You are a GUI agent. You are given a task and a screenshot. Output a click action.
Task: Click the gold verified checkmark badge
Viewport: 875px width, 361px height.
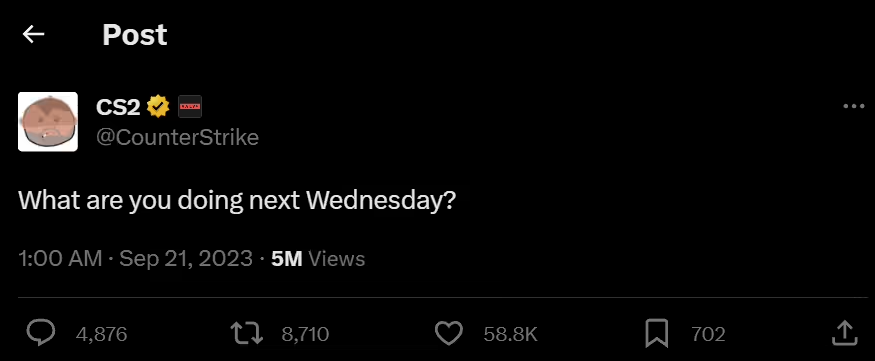pyautogui.click(x=158, y=107)
